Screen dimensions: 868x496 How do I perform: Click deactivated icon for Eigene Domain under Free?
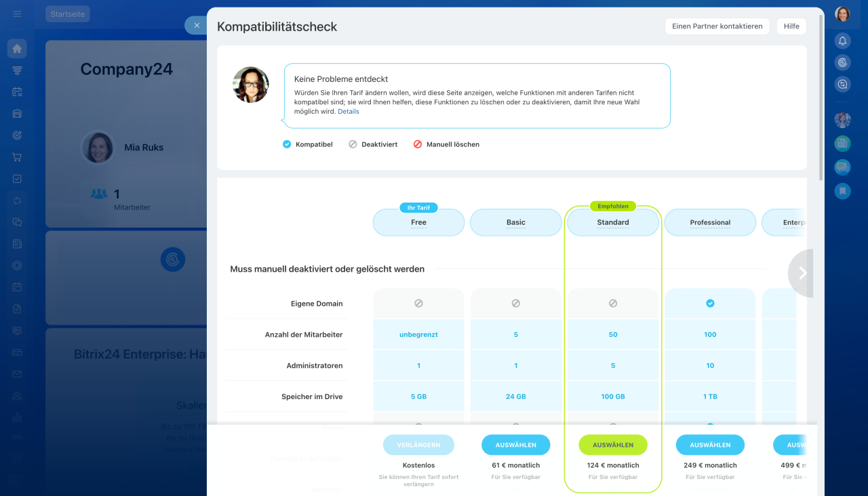[418, 304]
